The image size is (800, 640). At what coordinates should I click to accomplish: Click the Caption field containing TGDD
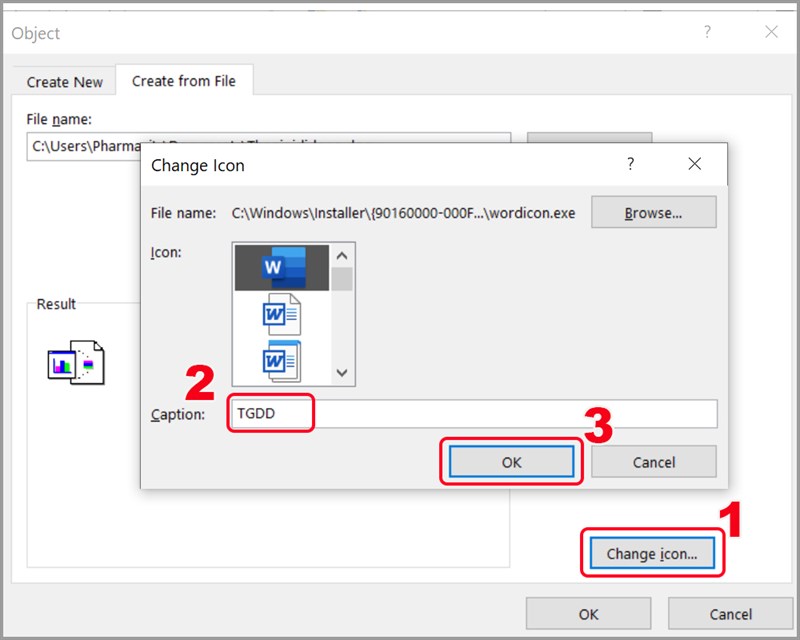coord(472,413)
